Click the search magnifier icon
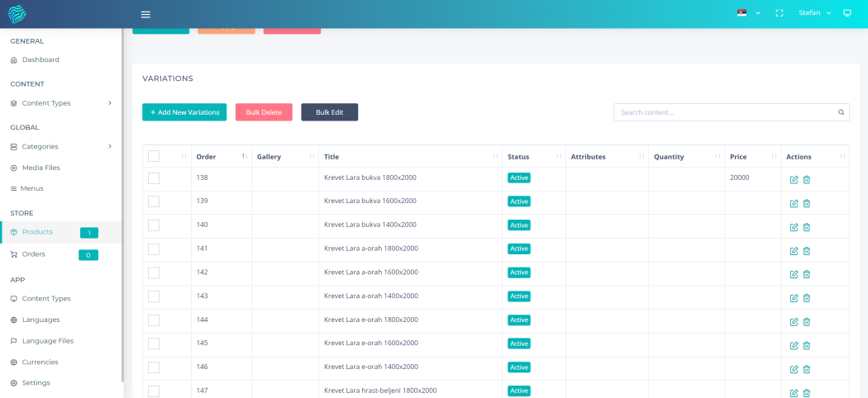Viewport: 868px width, 398px height. (841, 112)
